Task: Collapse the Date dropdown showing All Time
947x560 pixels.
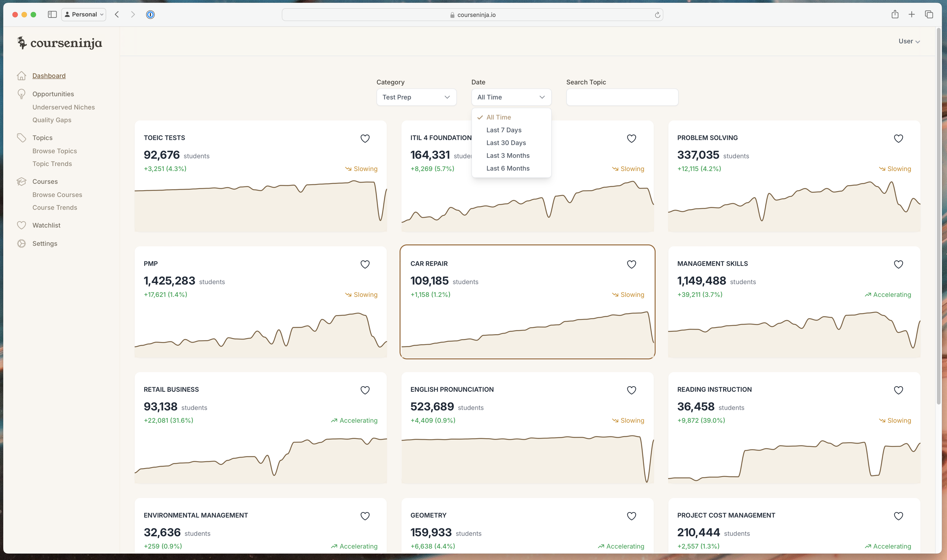Action: (511, 97)
